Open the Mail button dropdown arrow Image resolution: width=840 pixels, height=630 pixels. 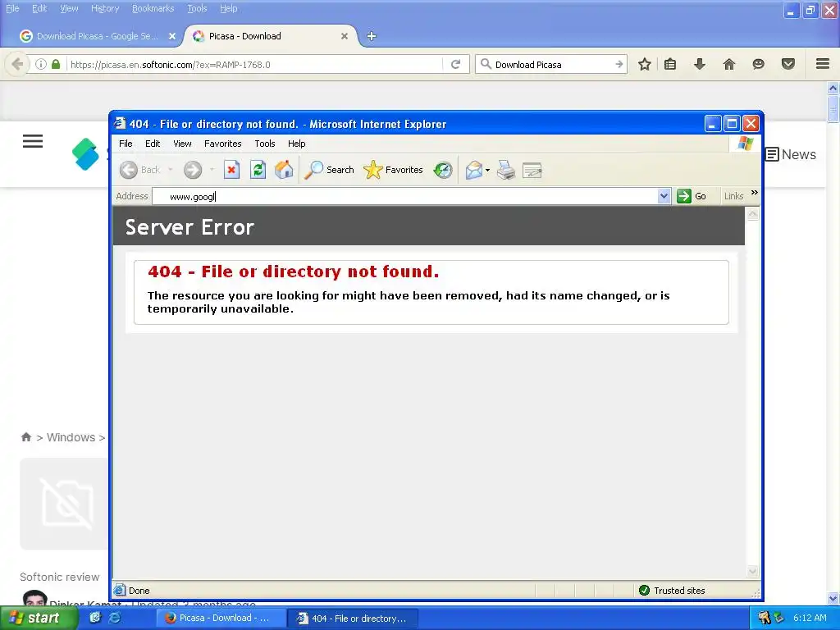point(487,171)
